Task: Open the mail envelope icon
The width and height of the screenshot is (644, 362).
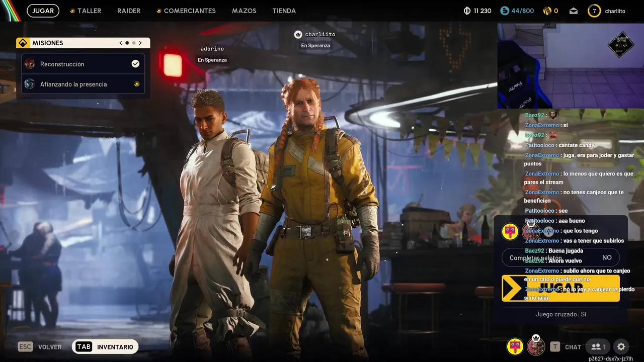Action: click(574, 11)
